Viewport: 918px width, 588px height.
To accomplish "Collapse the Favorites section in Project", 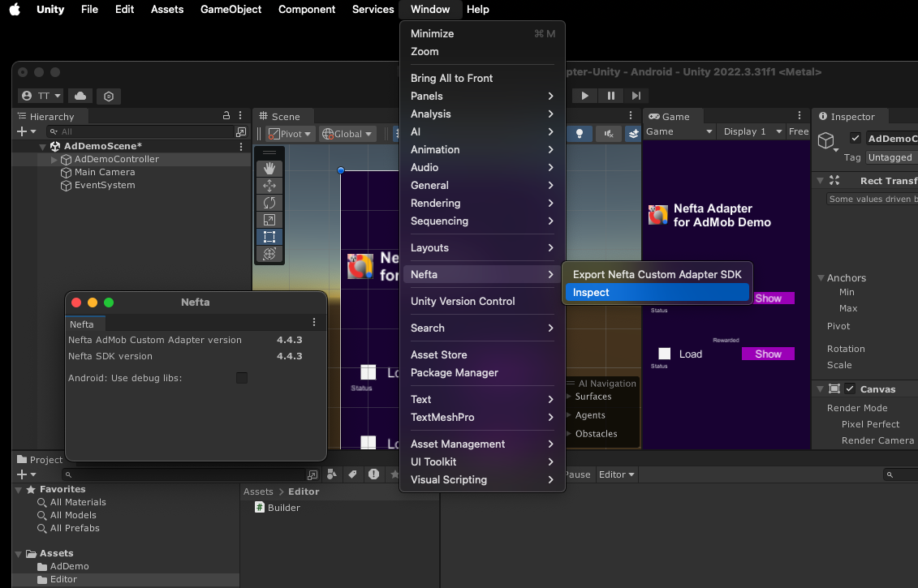I will [x=19, y=490].
